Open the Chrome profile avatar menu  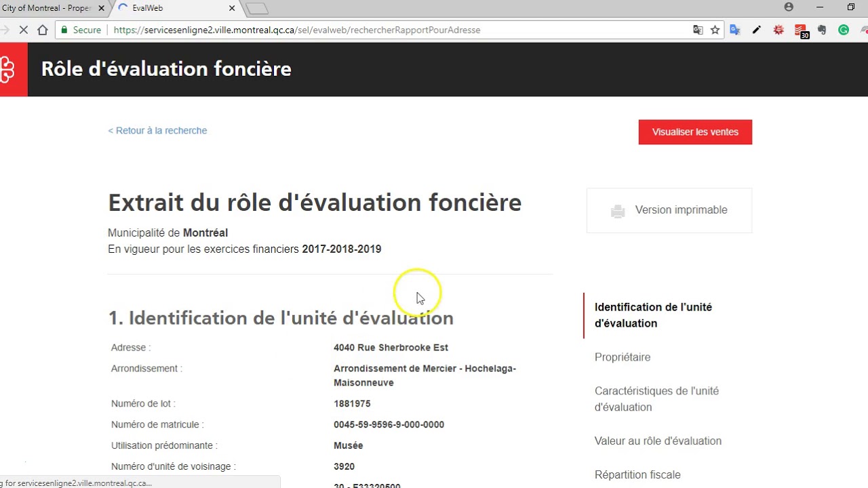click(x=789, y=7)
